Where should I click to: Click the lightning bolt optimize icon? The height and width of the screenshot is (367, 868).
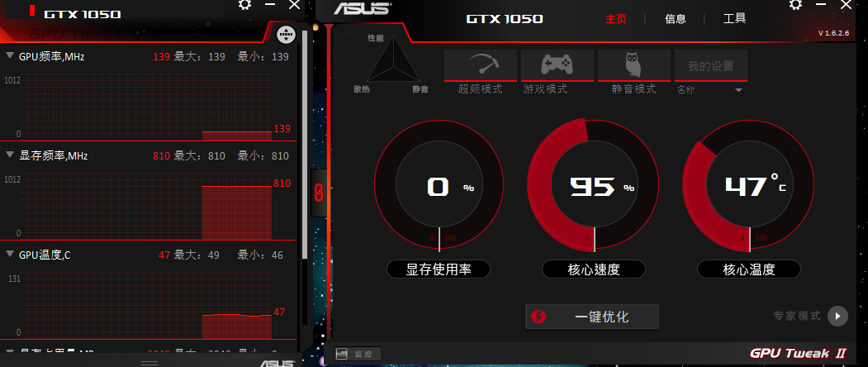tap(538, 317)
